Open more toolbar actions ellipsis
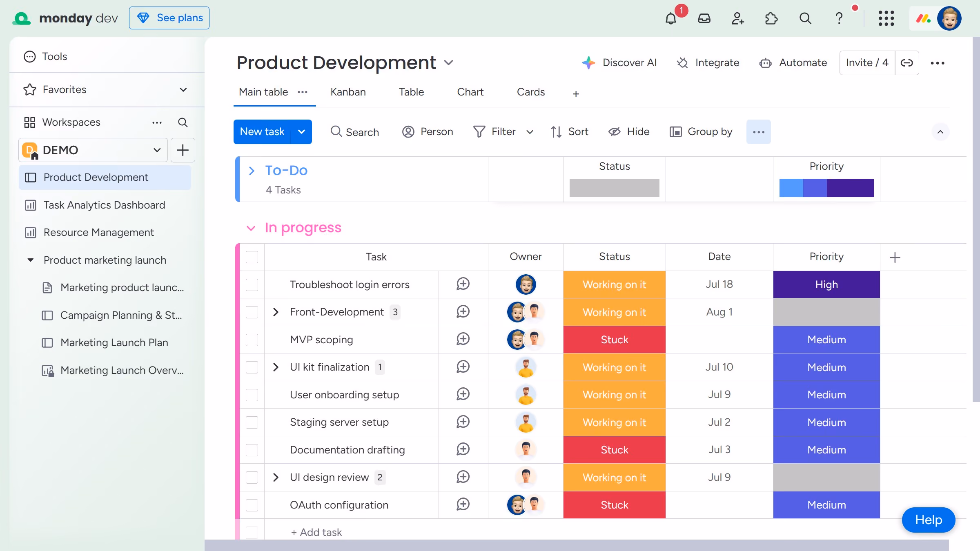 point(759,132)
